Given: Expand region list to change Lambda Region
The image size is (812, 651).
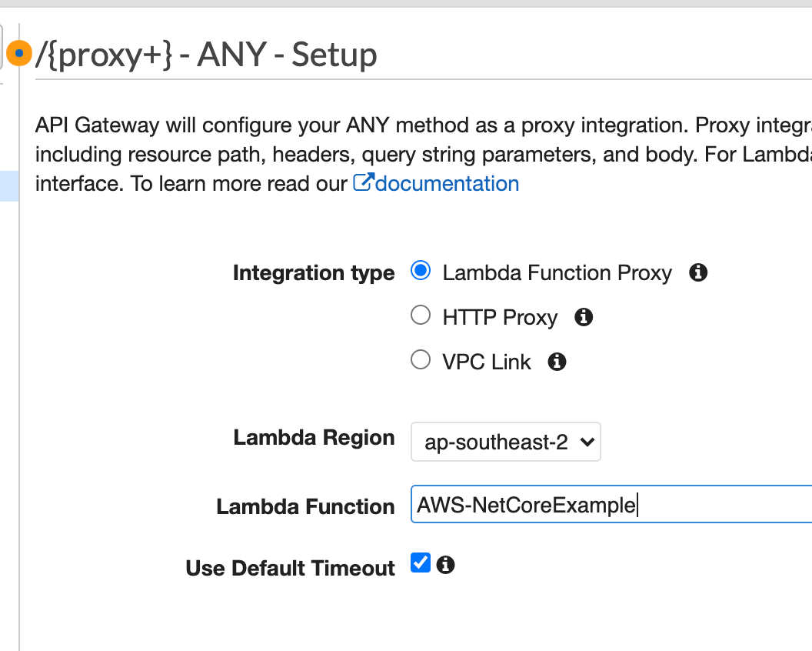Looking at the screenshot, I should coord(505,442).
